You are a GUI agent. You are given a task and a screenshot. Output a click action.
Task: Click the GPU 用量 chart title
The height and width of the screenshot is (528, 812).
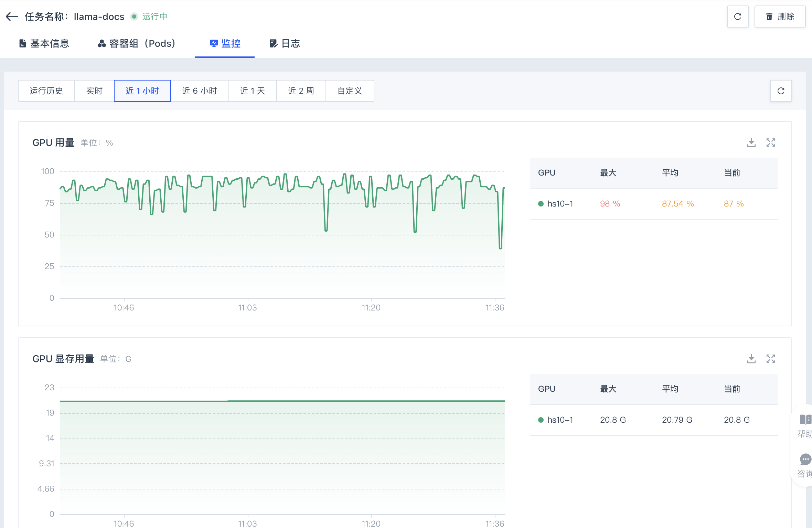click(53, 142)
